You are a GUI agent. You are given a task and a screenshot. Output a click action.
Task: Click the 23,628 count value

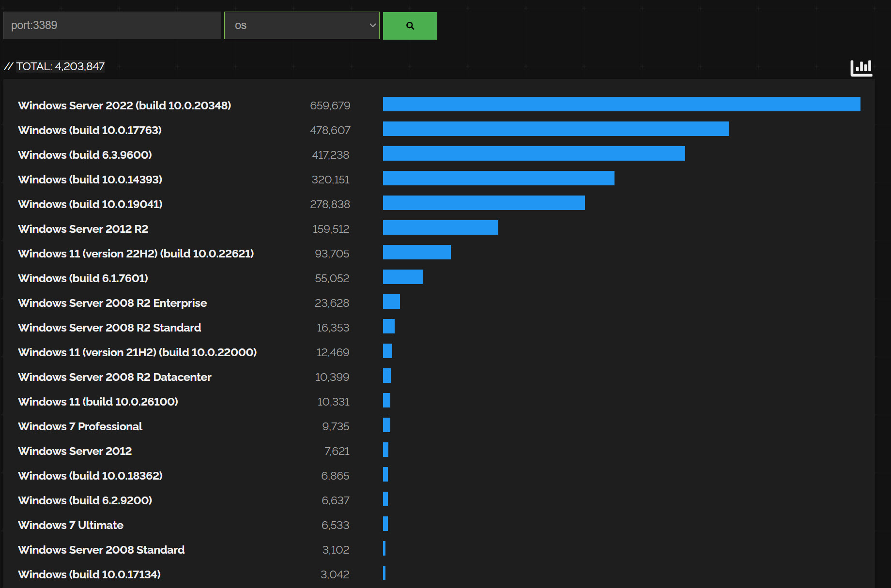point(332,303)
